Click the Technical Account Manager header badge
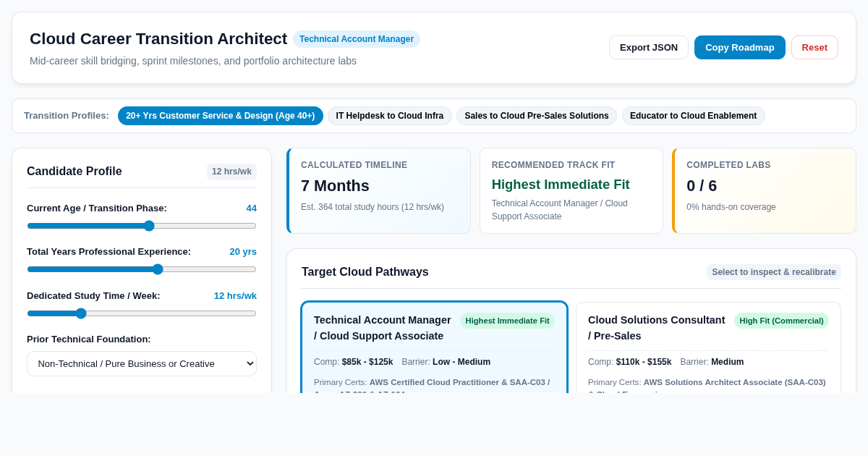The width and height of the screenshot is (868, 456). 357,39
